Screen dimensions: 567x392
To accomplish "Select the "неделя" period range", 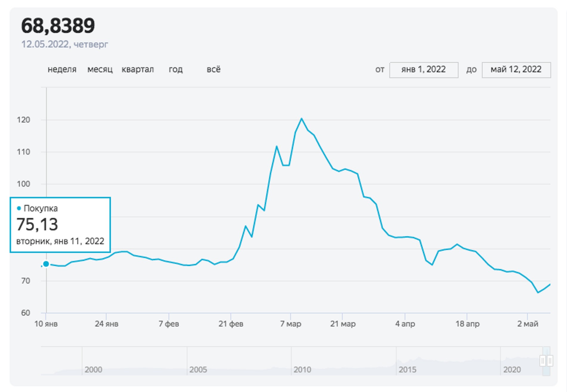I will [62, 70].
